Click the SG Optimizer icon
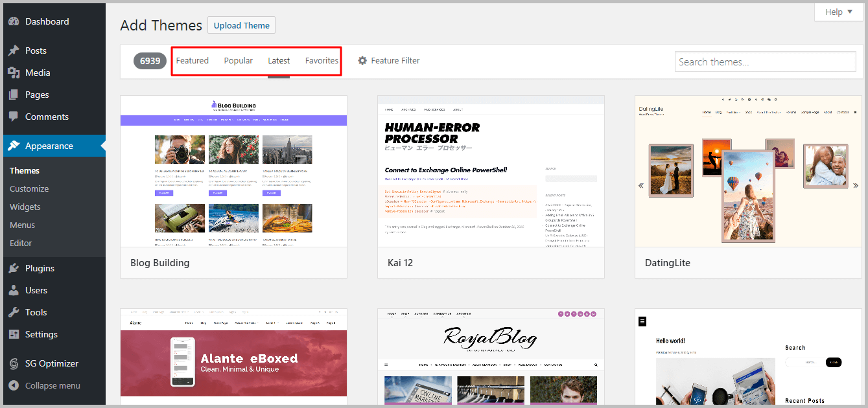This screenshot has height=408, width=868. coord(14,363)
